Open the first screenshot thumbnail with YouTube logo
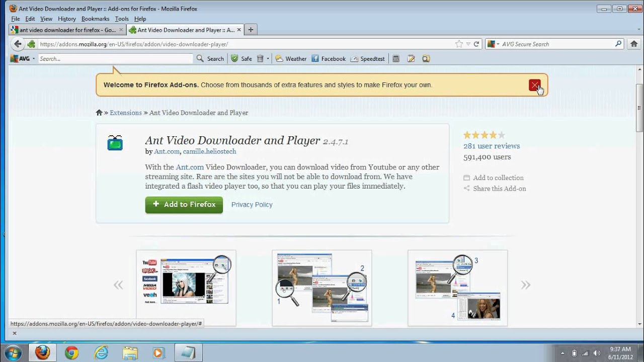 click(x=186, y=288)
